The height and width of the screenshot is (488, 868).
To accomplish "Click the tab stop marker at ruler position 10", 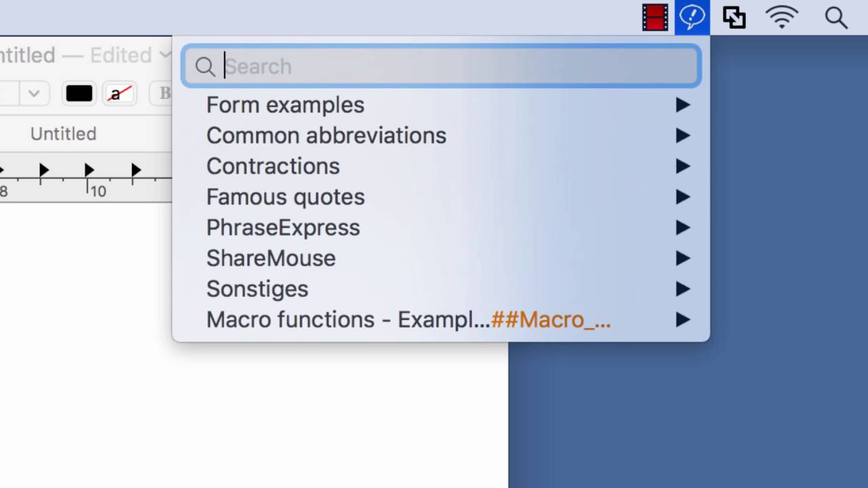I will coord(89,169).
